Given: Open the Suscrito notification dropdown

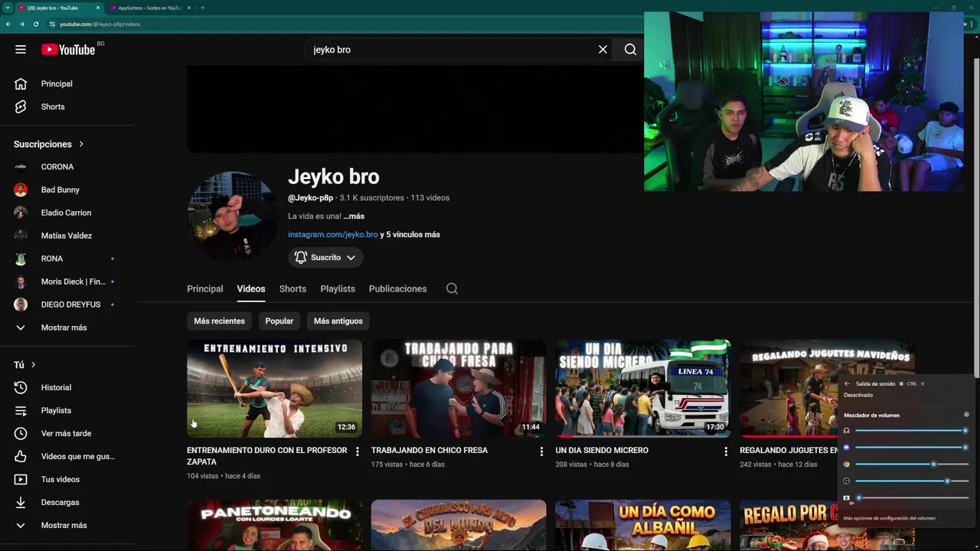Looking at the screenshot, I should [325, 257].
